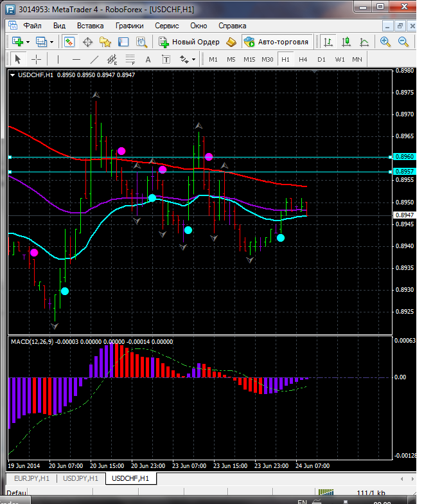Toggle Авто-торговля auto trading

point(276,42)
